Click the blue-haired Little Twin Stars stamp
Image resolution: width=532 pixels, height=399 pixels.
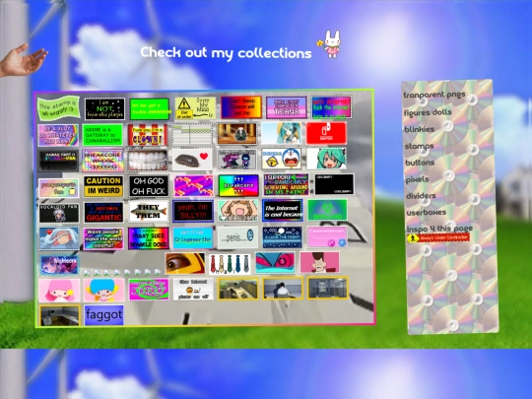(103, 291)
